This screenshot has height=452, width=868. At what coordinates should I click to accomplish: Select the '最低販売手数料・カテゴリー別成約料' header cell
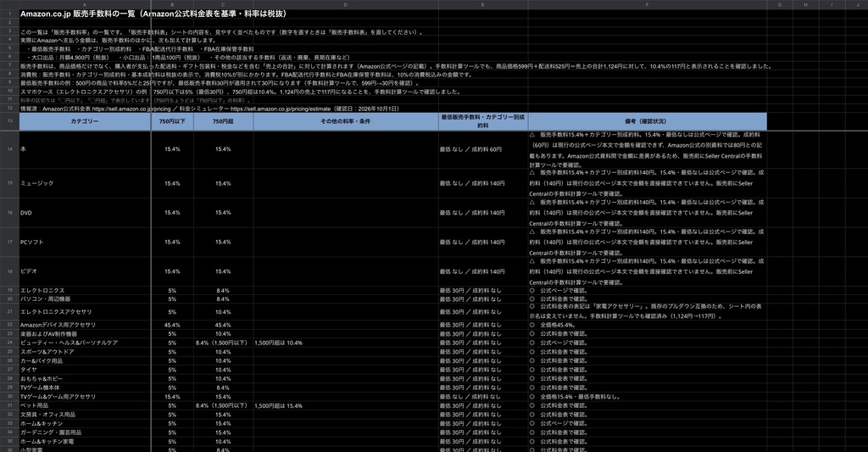click(x=482, y=121)
